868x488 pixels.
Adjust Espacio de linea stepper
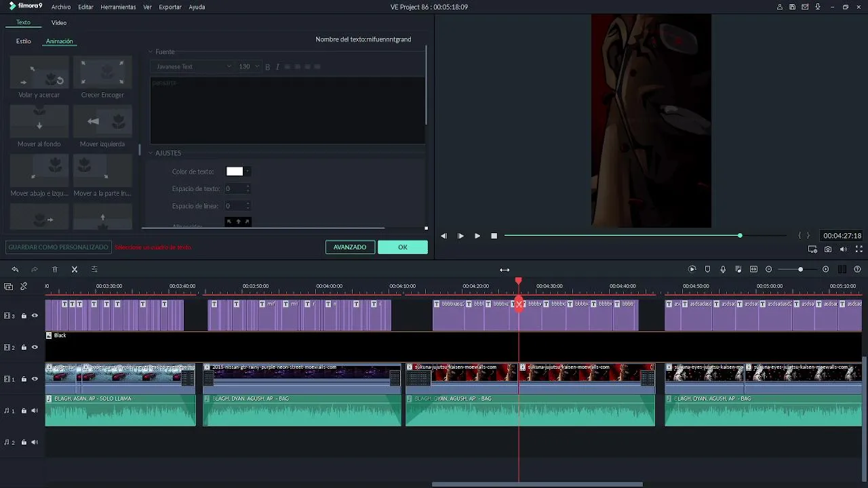[248, 206]
